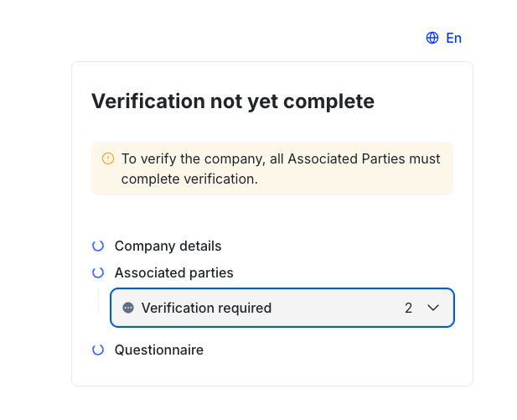This screenshot has height=420, width=517.
Task: Select the Questionnaire step
Action: point(158,350)
